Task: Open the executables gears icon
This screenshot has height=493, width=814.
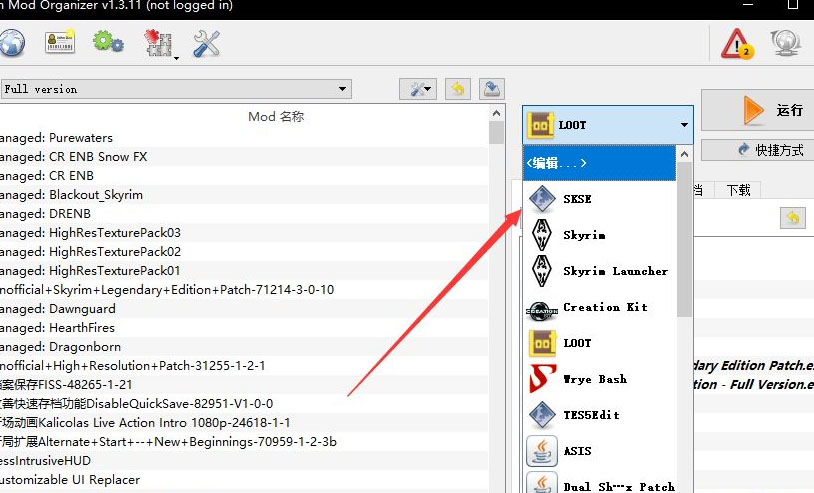Action: (x=108, y=42)
